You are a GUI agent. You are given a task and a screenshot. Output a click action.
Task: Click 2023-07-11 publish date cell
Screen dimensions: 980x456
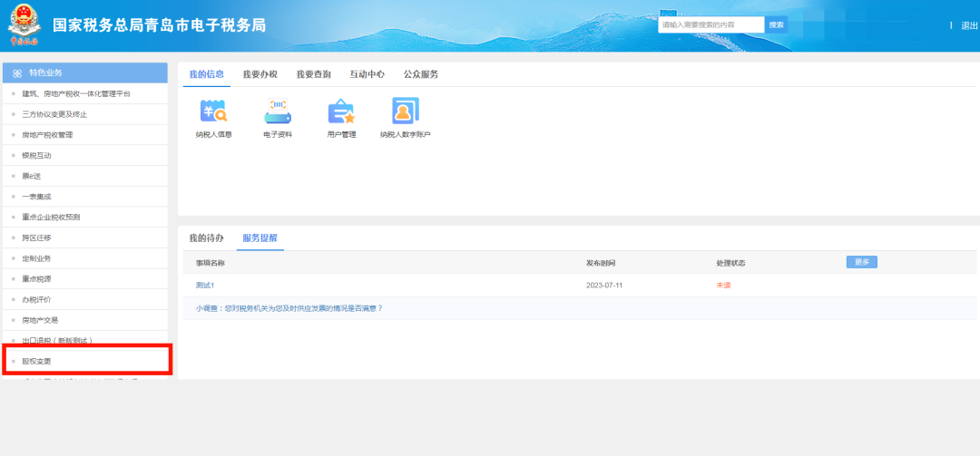click(x=603, y=286)
